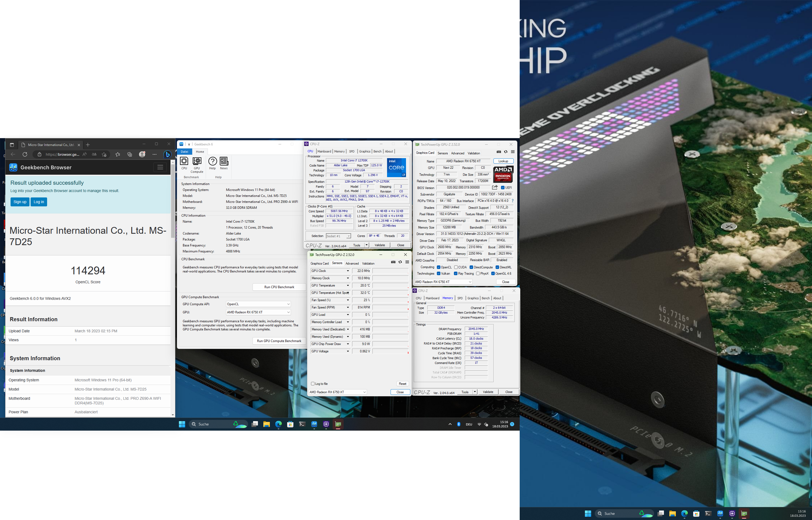Open the GPU Compute ribbon icon in Geekbench 6
812x520 pixels.
[197, 165]
